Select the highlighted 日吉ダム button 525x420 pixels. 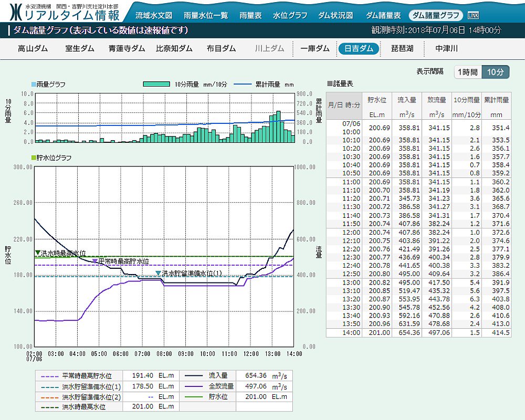pos(359,49)
